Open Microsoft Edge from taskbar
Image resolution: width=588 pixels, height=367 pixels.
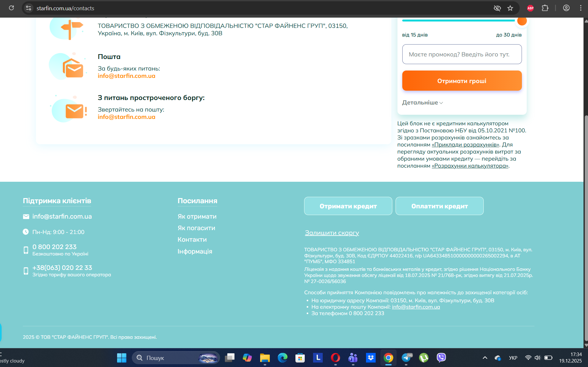[x=283, y=358]
